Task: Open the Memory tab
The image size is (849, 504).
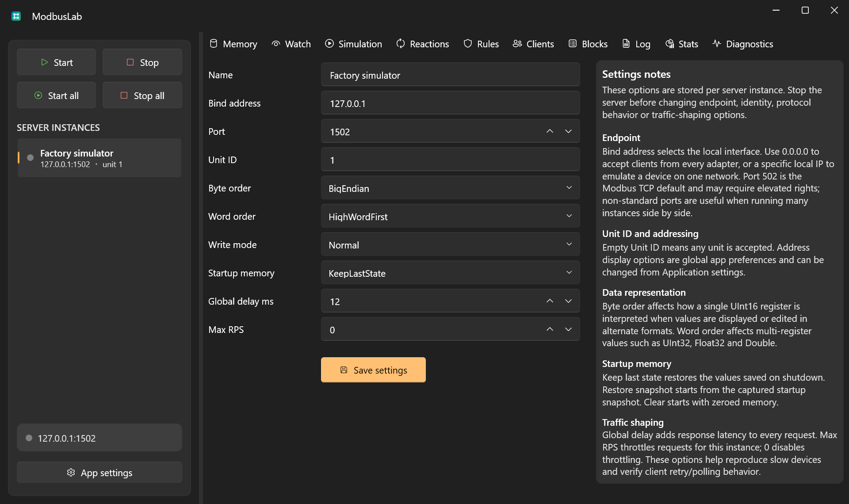Action: click(x=233, y=44)
